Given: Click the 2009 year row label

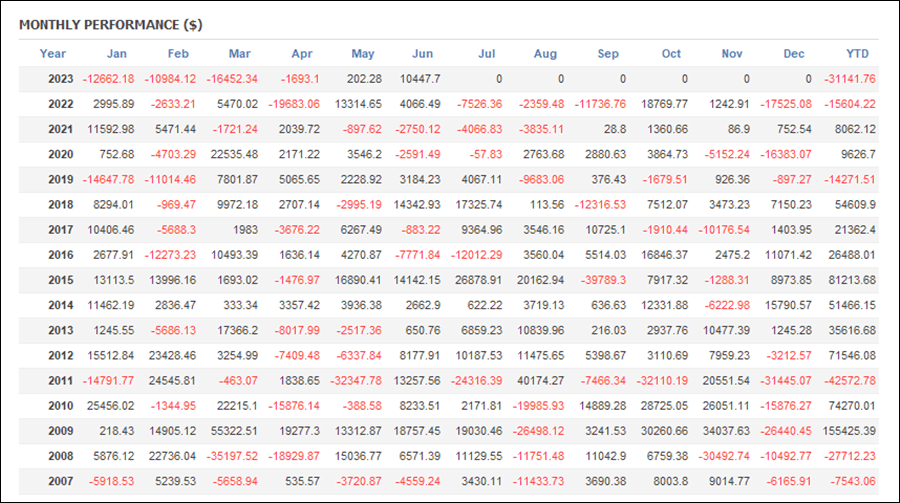Looking at the screenshot, I should [61, 431].
